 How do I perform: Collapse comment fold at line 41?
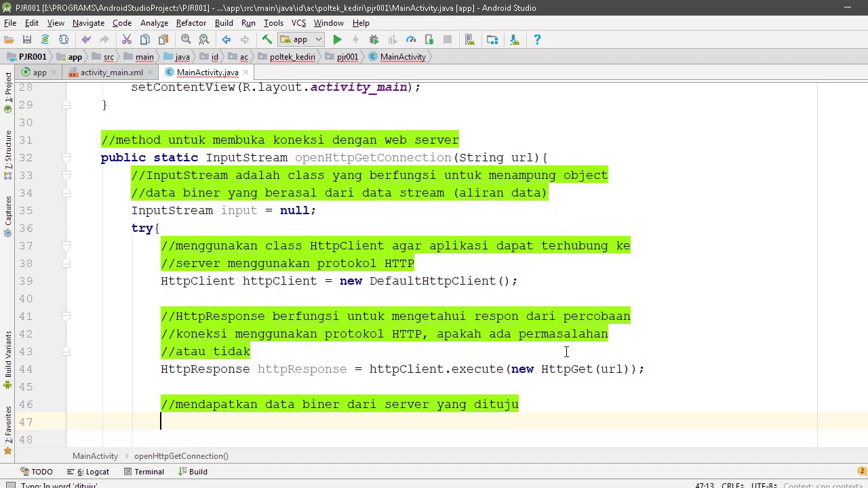pos(66,316)
